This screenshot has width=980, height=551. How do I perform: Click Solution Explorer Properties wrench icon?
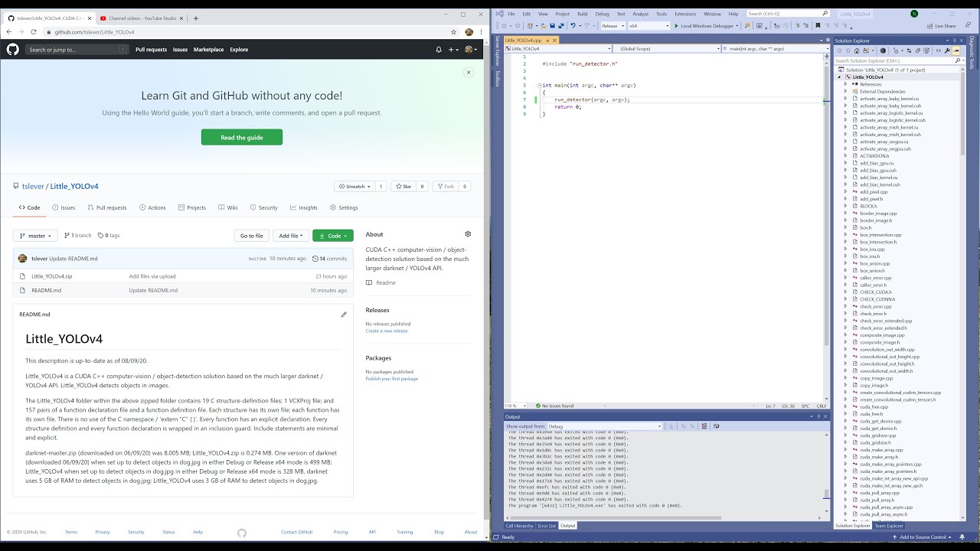(947, 51)
